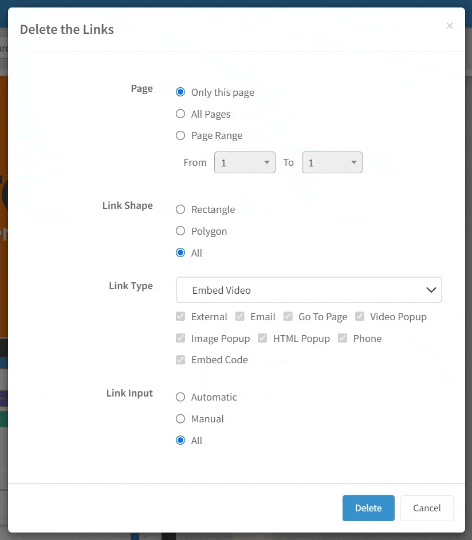Toggle the Go To Page checkbox

(288, 316)
